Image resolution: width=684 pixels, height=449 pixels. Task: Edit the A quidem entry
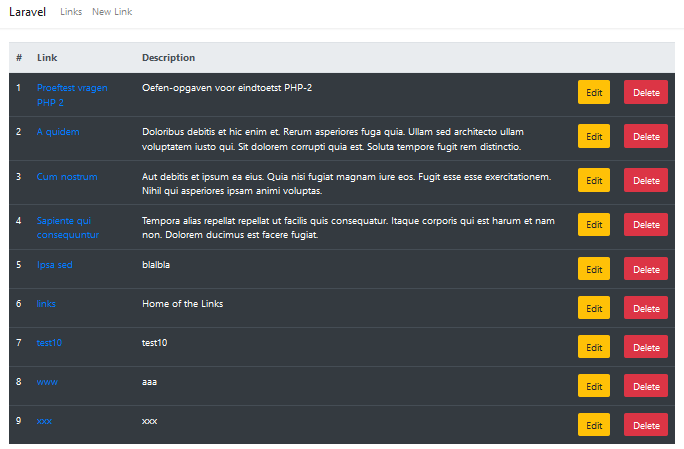point(594,136)
